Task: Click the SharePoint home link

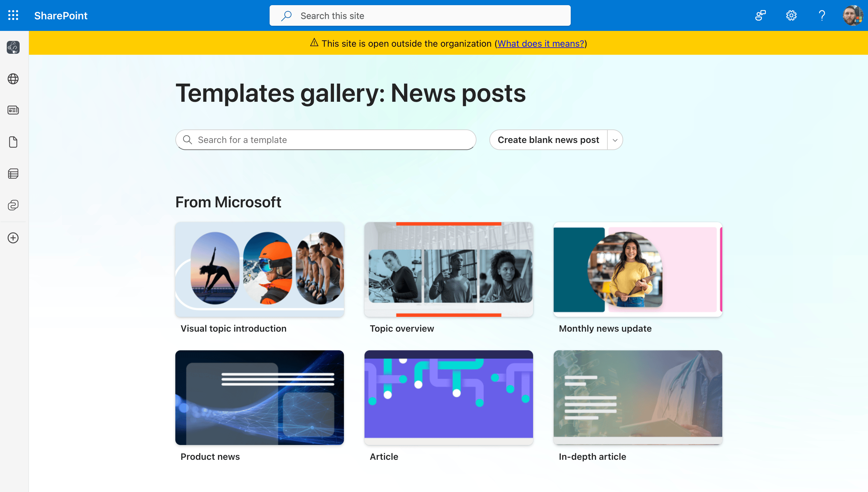Action: tap(61, 15)
